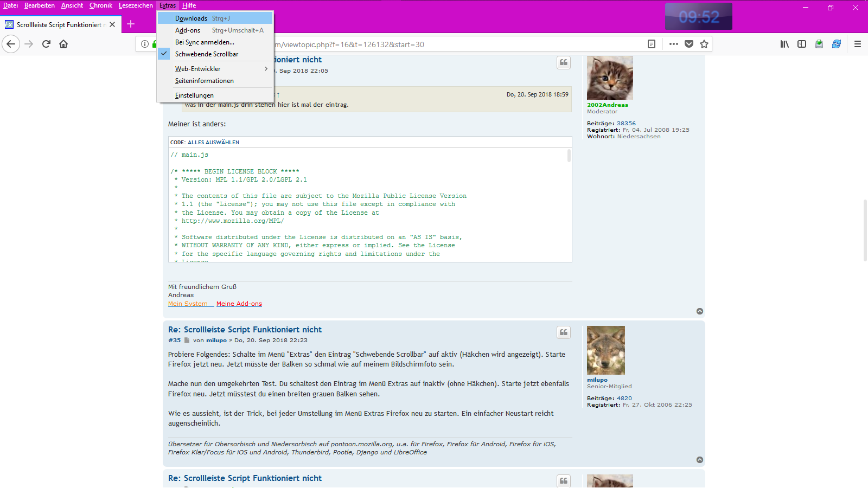Click the Home button in toolbar
The image size is (868, 488).
[63, 44]
